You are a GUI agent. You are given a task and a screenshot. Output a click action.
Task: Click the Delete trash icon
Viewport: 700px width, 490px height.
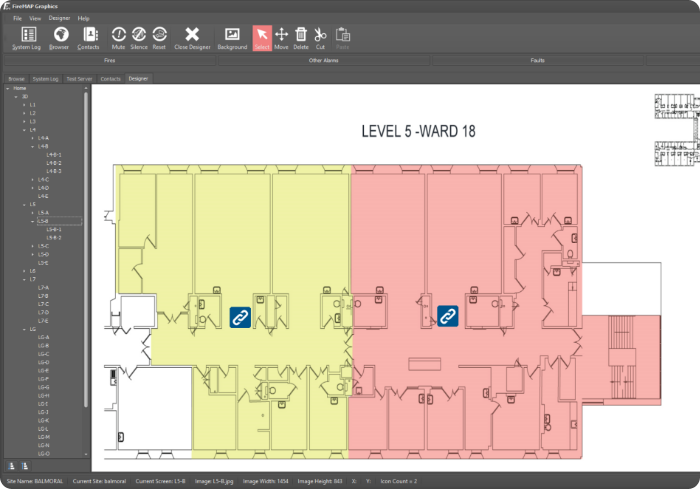tap(301, 38)
